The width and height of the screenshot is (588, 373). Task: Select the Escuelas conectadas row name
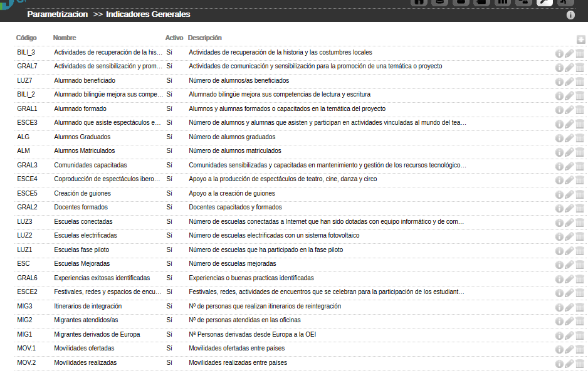click(x=83, y=221)
